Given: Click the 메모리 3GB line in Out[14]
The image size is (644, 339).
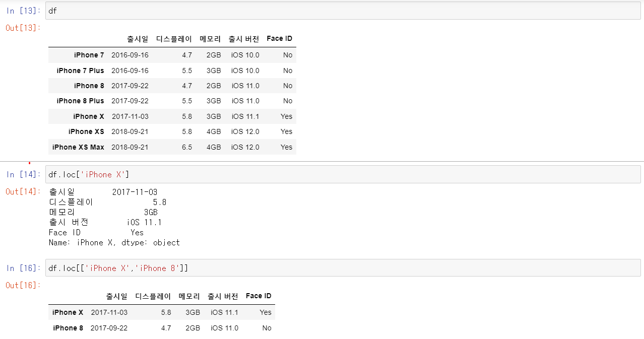Looking at the screenshot, I should tap(103, 212).
